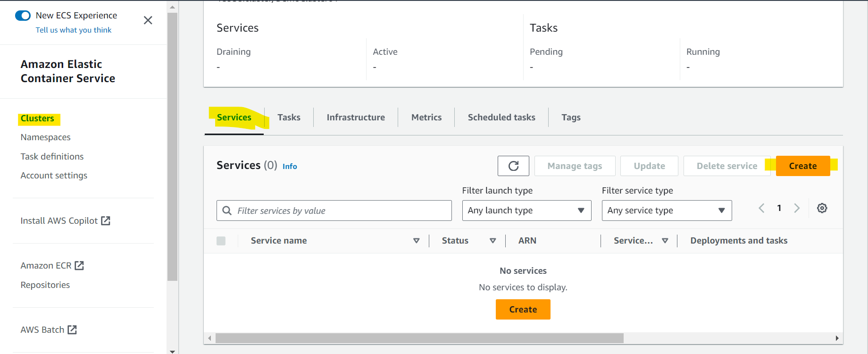The width and height of the screenshot is (868, 354).
Task: Switch to the Tasks tab
Action: pyautogui.click(x=289, y=118)
